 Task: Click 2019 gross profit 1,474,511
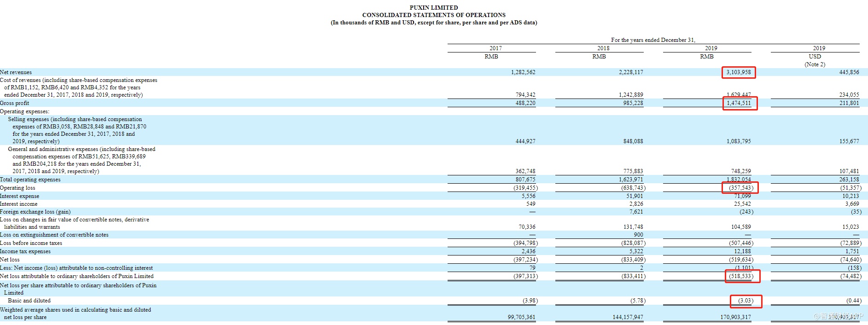(x=739, y=103)
